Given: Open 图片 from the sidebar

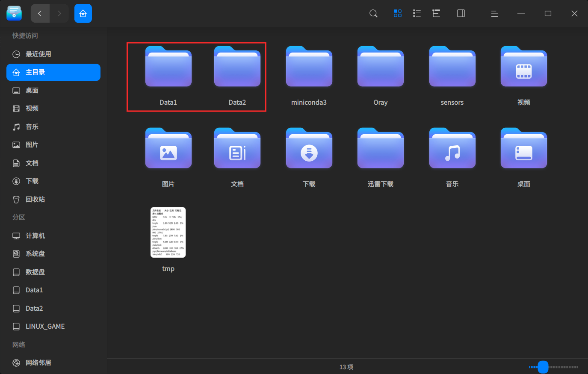Looking at the screenshot, I should click(53, 145).
